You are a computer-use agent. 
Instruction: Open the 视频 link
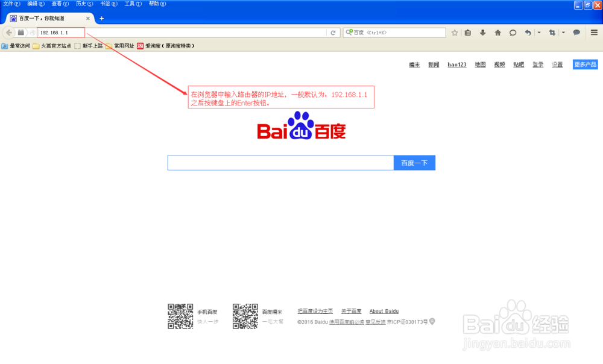pos(499,64)
